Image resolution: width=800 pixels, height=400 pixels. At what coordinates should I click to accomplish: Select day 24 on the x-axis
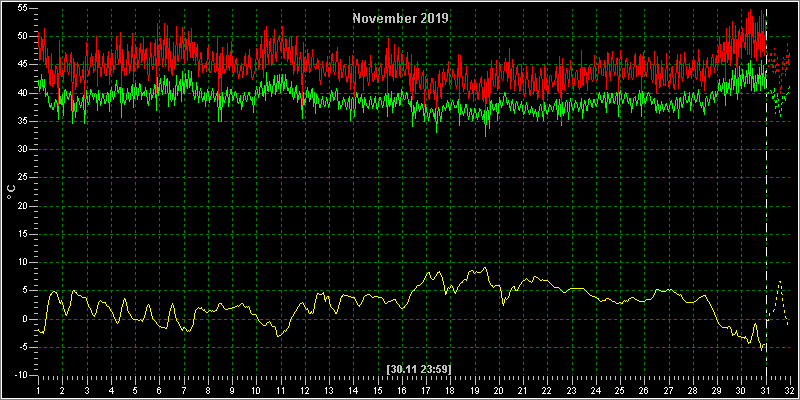[x=596, y=391]
